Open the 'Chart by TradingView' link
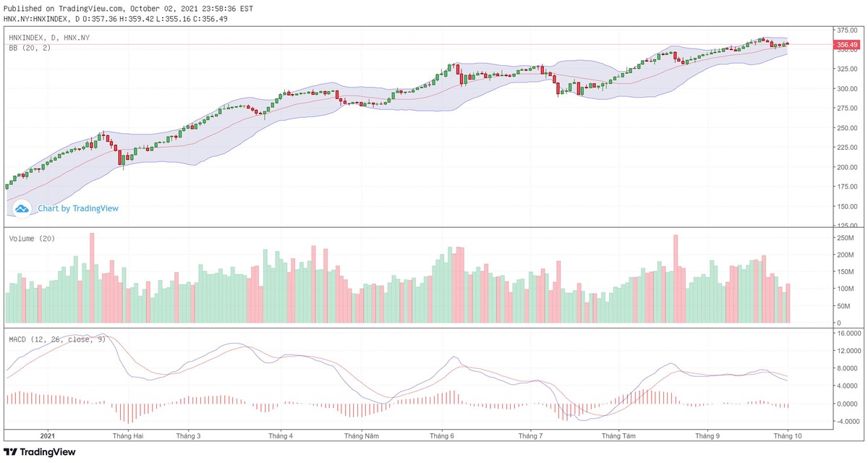 tap(78, 208)
